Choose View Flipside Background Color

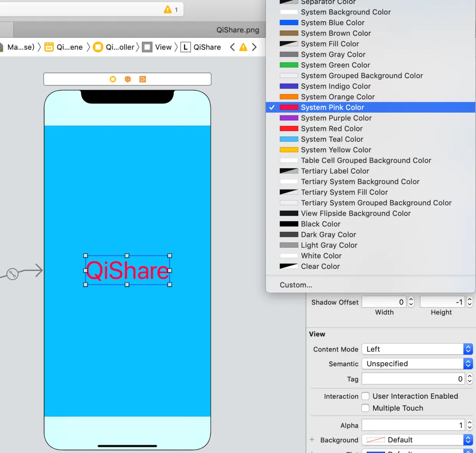pyautogui.click(x=371, y=214)
